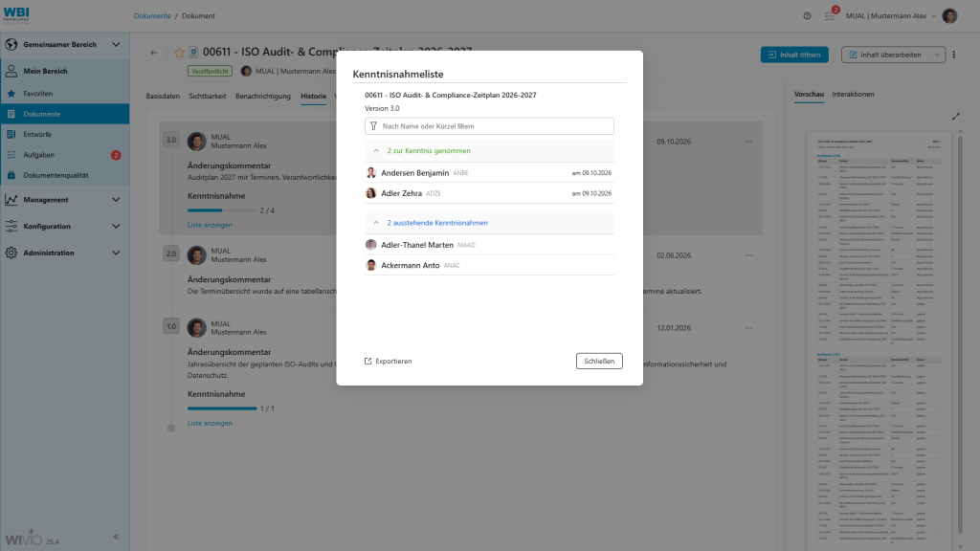The image size is (980, 551).
Task: Click the Inhalt öffnen button
Action: click(x=794, y=55)
